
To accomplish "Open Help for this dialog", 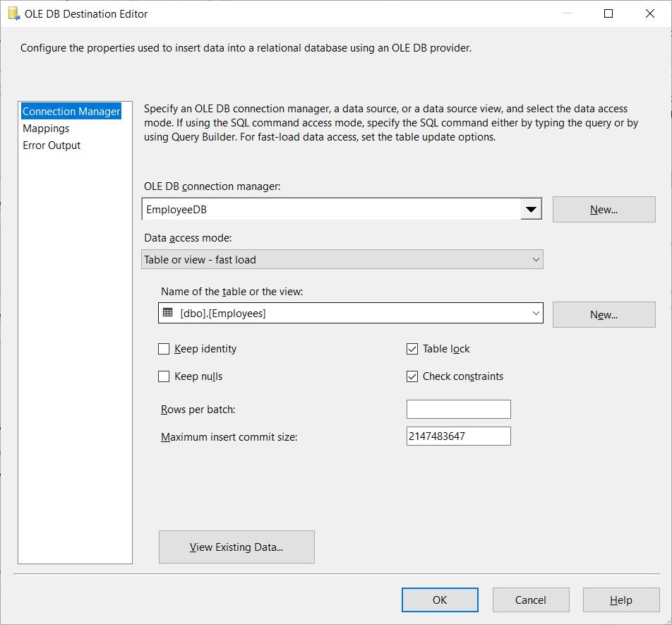I will (x=620, y=600).
